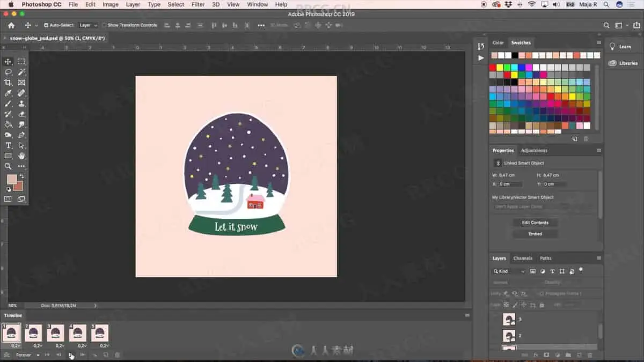644x362 pixels.
Task: Create new group in Layers panel
Action: pos(568,355)
